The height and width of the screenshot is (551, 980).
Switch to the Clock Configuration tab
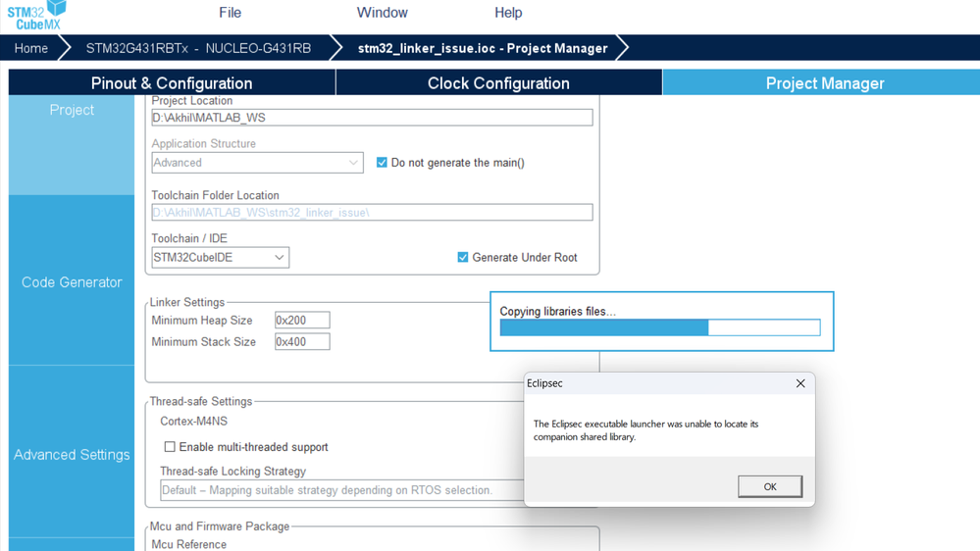pos(498,83)
